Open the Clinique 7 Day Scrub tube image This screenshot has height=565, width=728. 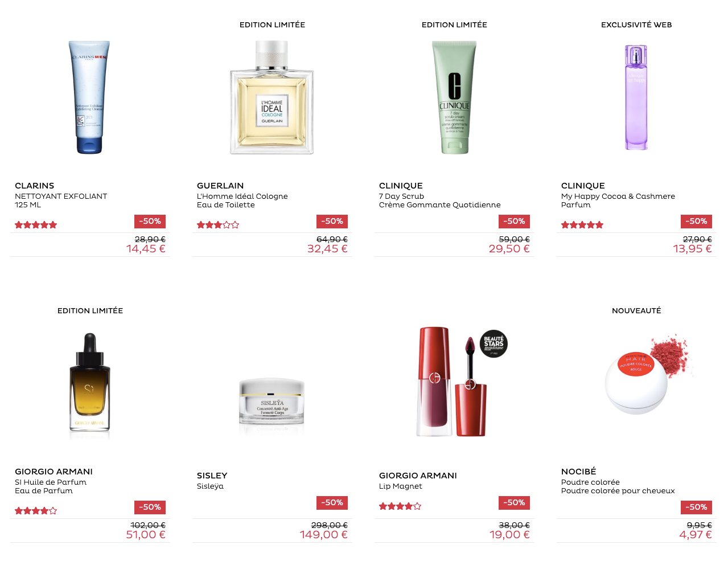pos(454,97)
